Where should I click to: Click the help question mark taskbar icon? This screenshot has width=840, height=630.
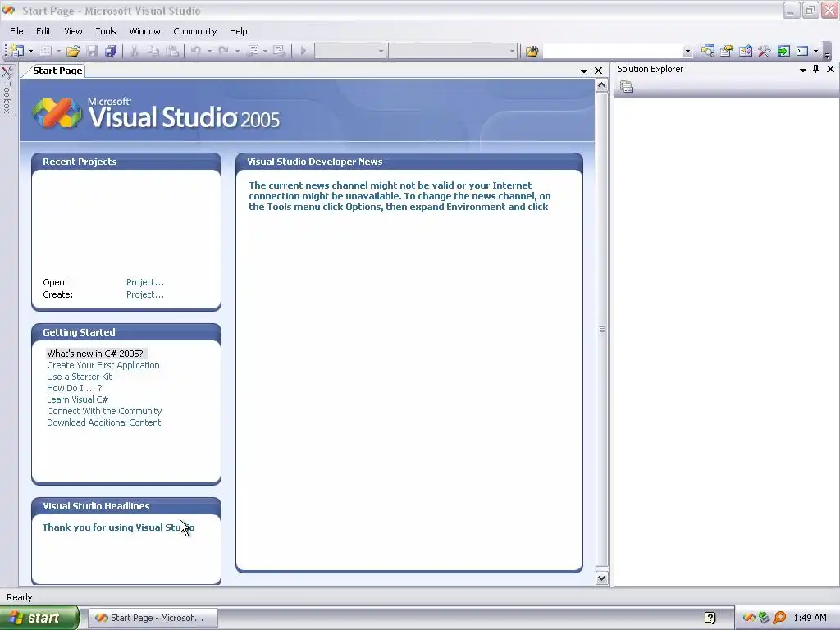(x=710, y=618)
